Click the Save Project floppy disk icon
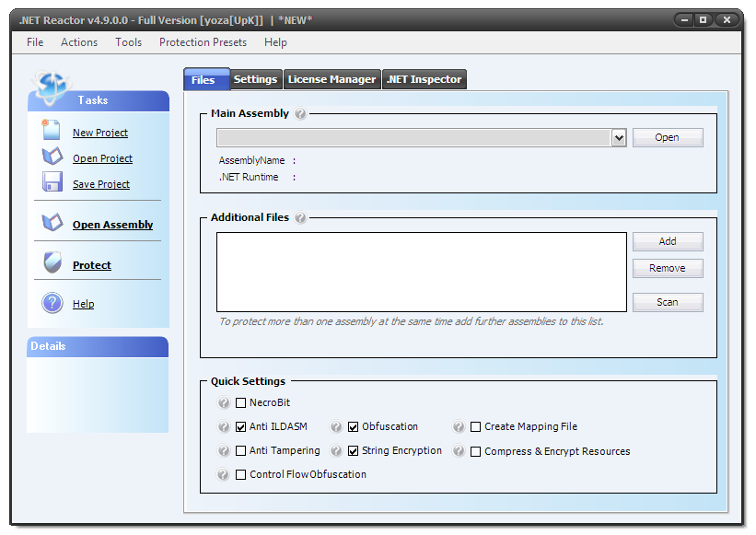The height and width of the screenshot is (535, 756). coord(52,181)
